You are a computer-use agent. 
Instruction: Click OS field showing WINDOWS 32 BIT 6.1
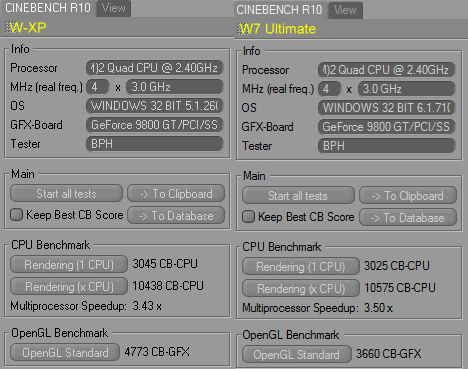[x=387, y=108]
